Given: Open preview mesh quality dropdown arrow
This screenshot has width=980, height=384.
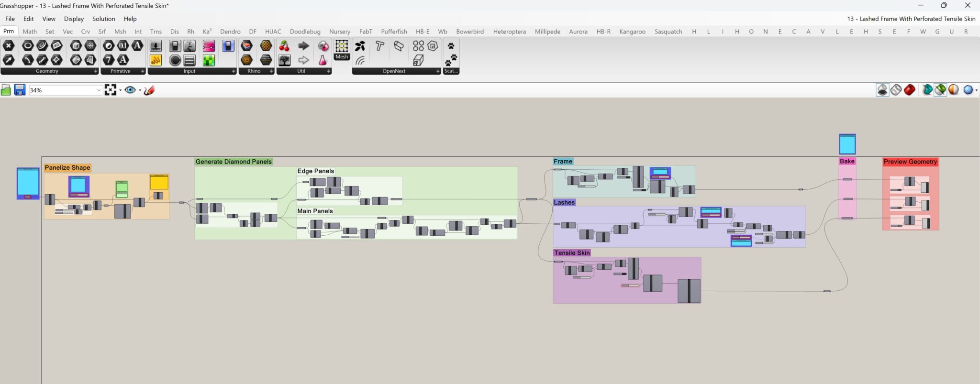Looking at the screenshot, I should point(976,90).
